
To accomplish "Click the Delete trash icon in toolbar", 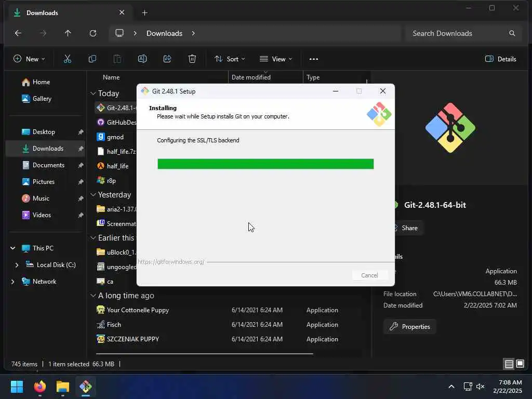I will (x=192, y=59).
